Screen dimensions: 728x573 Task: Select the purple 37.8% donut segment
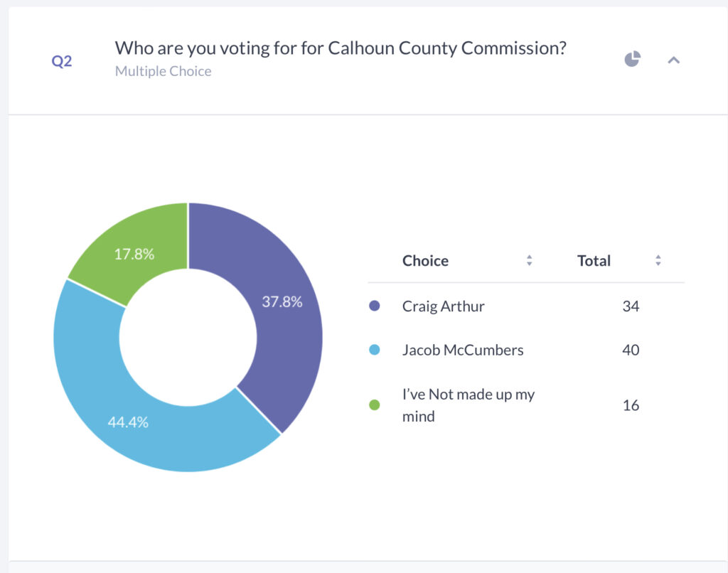[x=282, y=302]
